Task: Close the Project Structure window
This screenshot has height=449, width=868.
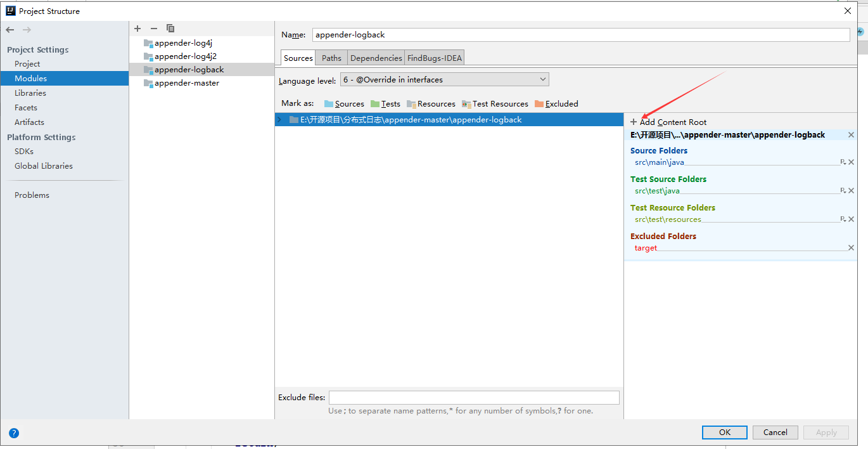Action: (x=848, y=11)
